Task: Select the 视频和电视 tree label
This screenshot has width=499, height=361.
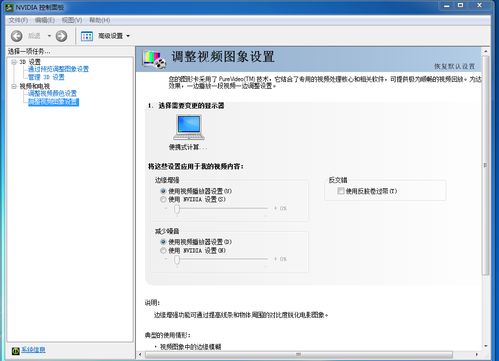Action: click(34, 86)
